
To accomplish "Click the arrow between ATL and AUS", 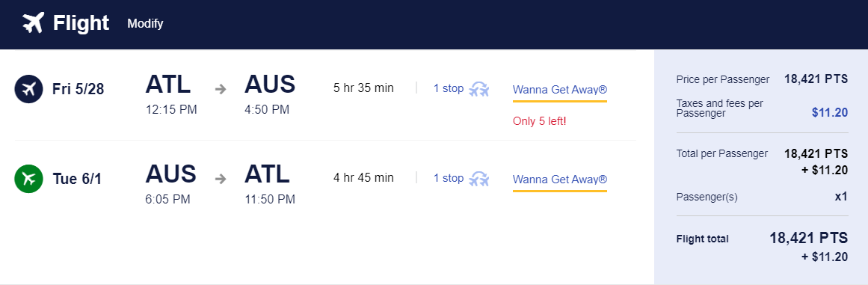I will coord(221,88).
